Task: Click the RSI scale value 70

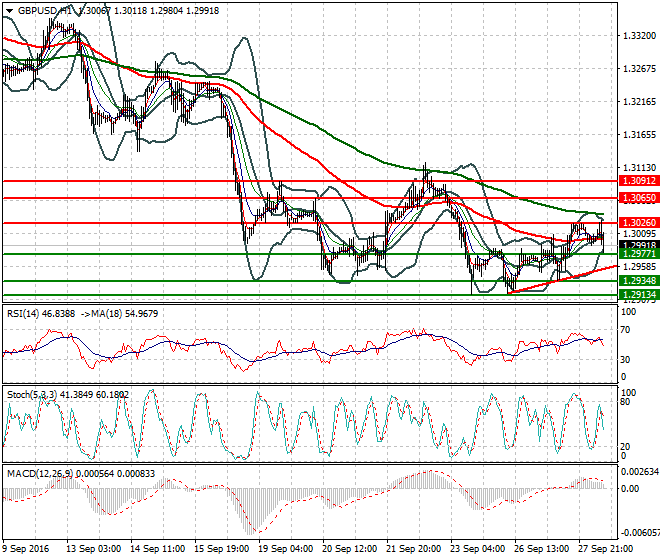Action: [x=626, y=330]
